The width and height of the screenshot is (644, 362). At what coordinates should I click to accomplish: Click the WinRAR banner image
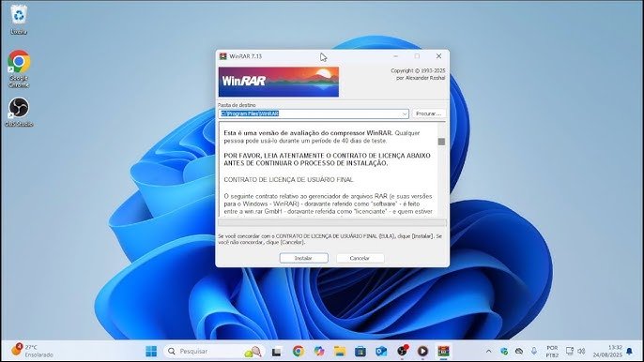[279, 82]
